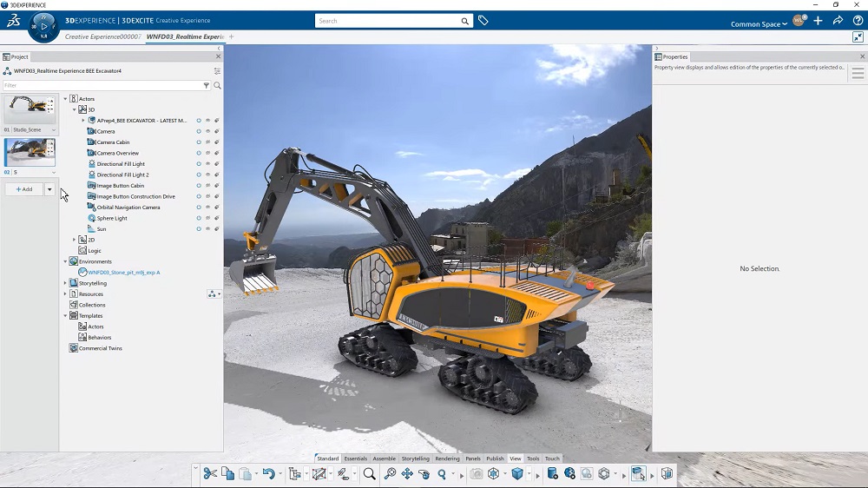Select the Collections tree item
Screen dimensions: 868x488
(92, 305)
